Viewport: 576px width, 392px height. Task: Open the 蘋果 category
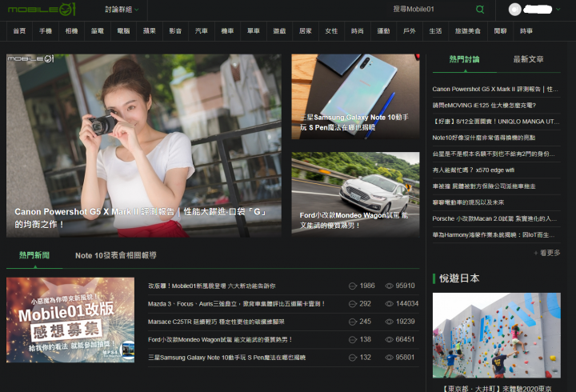coord(150,31)
